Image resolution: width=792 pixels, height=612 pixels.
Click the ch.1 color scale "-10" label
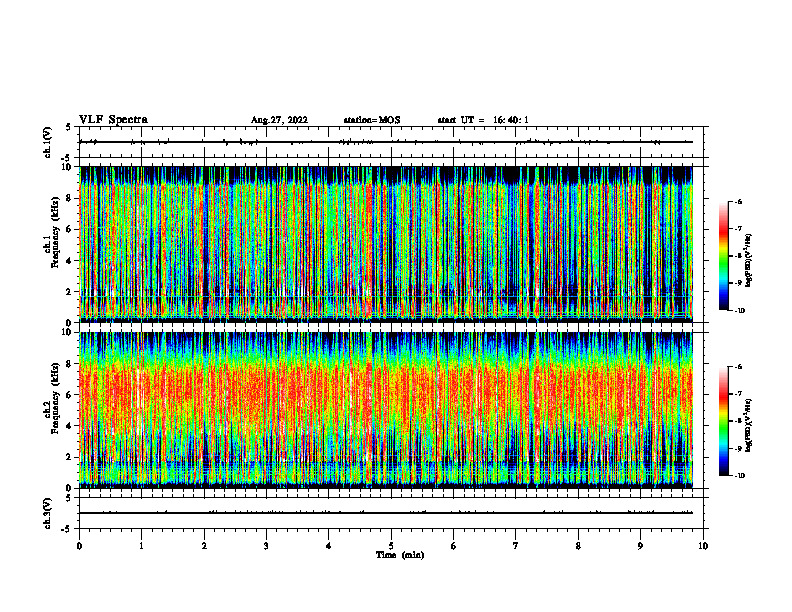point(740,311)
